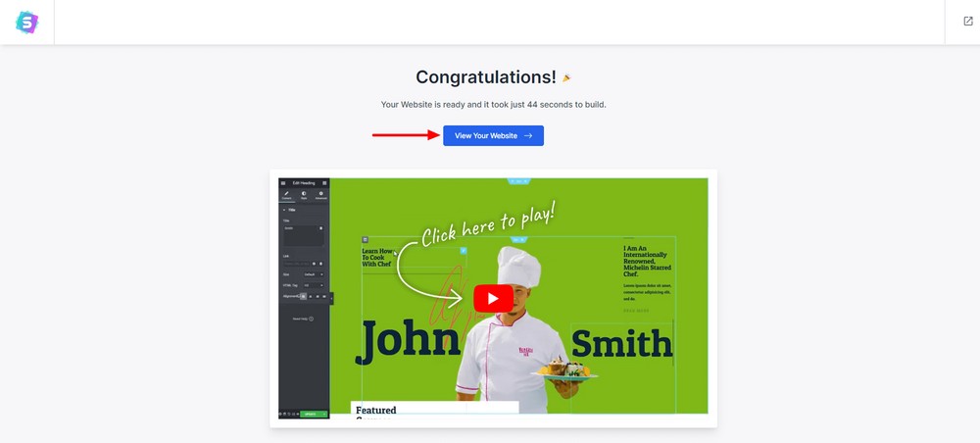The height and width of the screenshot is (443, 980).
Task: Click the Title text area in the editor panel
Action: [304, 236]
